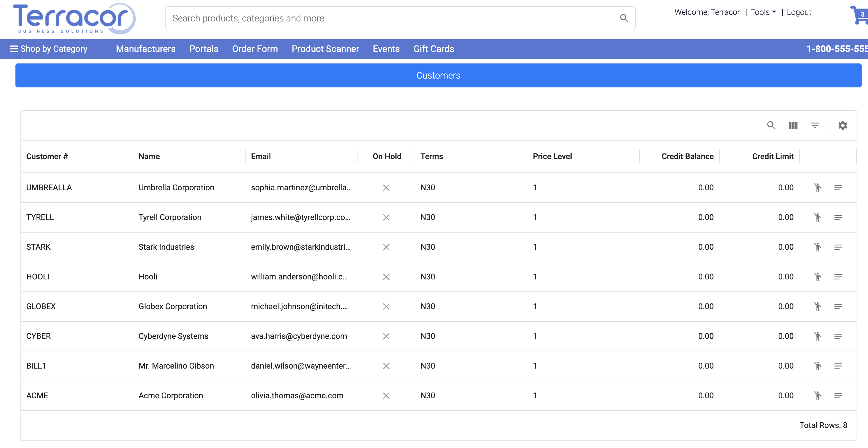The image size is (868, 448).
Task: Open column chooser icon
Action: point(793,125)
